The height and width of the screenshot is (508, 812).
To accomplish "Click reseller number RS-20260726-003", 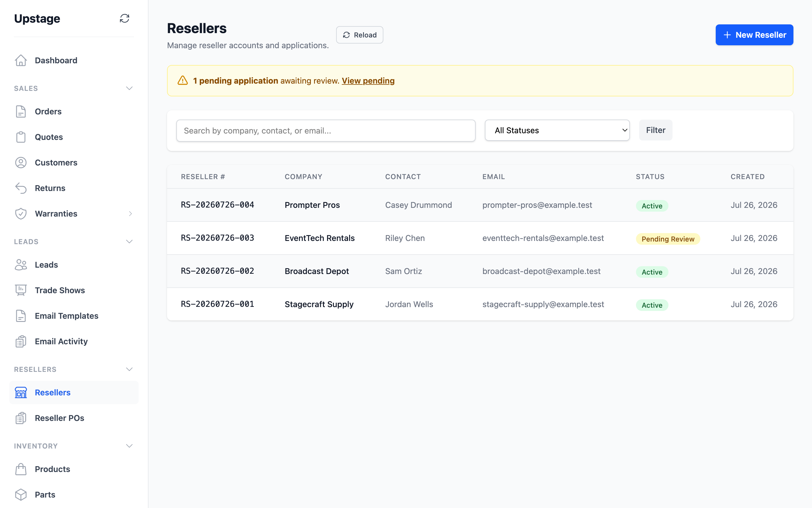I will [217, 238].
